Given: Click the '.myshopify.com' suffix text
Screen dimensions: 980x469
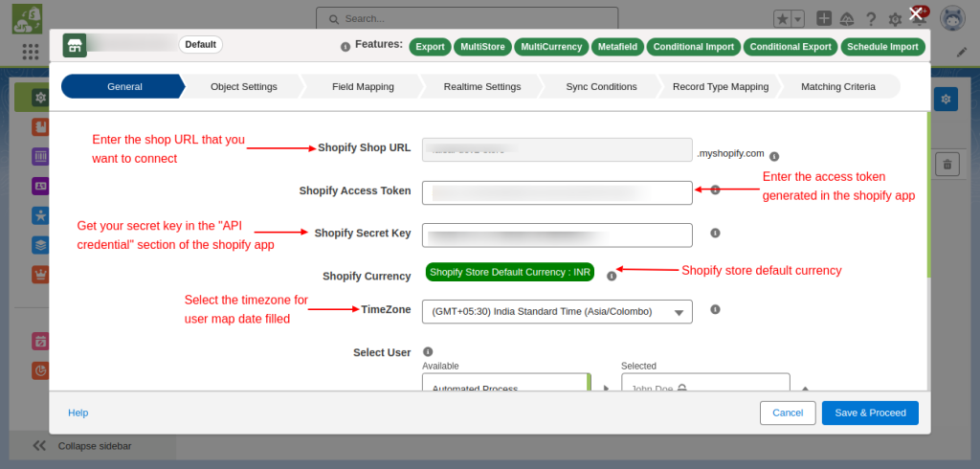Looking at the screenshot, I should (730, 152).
